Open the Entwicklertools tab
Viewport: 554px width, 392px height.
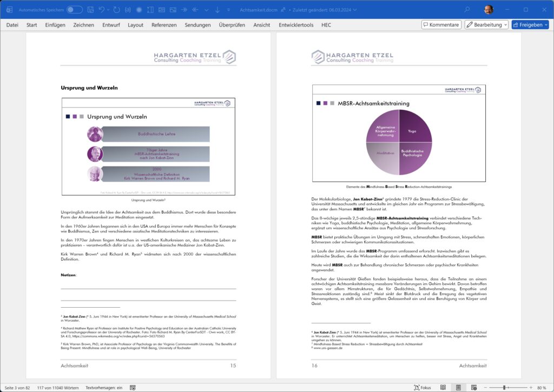coord(295,25)
